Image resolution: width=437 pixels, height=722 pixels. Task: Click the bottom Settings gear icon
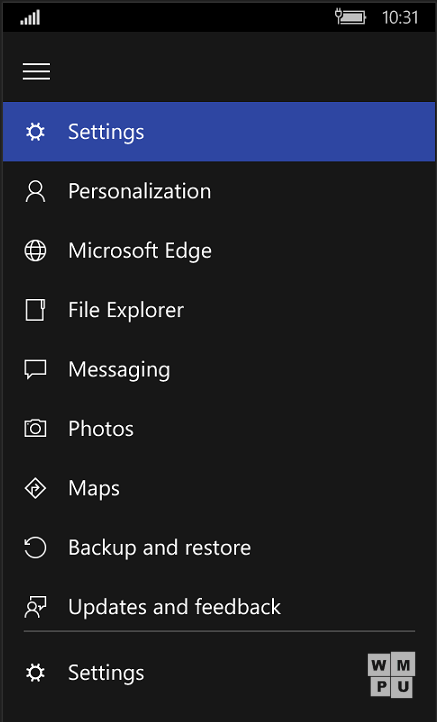35,673
